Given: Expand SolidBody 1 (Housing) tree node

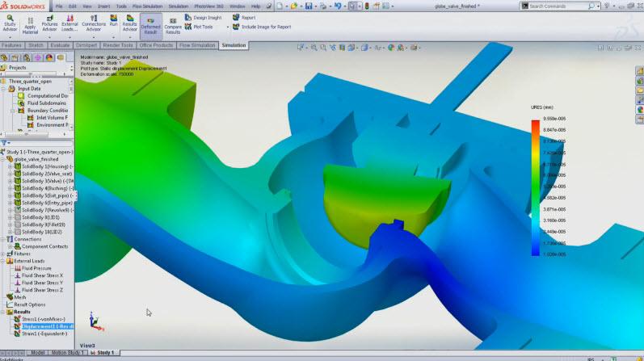Looking at the screenshot, I should (9, 166).
